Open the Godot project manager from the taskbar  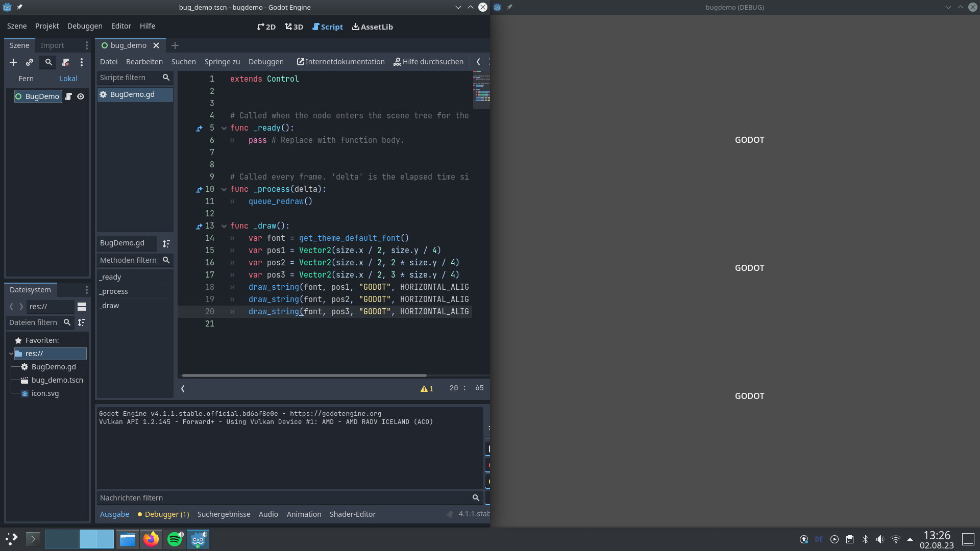(198, 539)
